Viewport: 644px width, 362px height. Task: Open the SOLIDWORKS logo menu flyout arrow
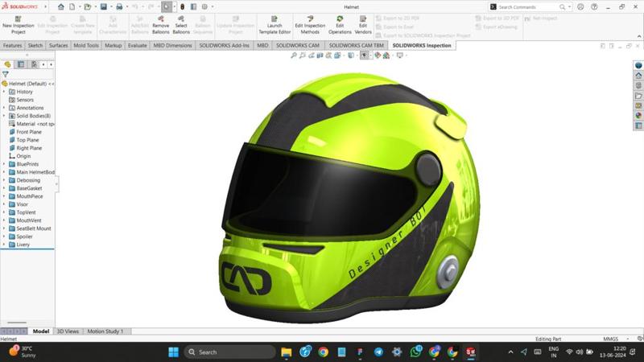(x=45, y=6)
